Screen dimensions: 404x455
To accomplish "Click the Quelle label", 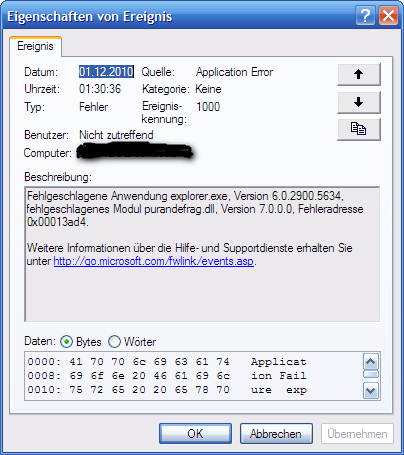I will pos(158,72).
